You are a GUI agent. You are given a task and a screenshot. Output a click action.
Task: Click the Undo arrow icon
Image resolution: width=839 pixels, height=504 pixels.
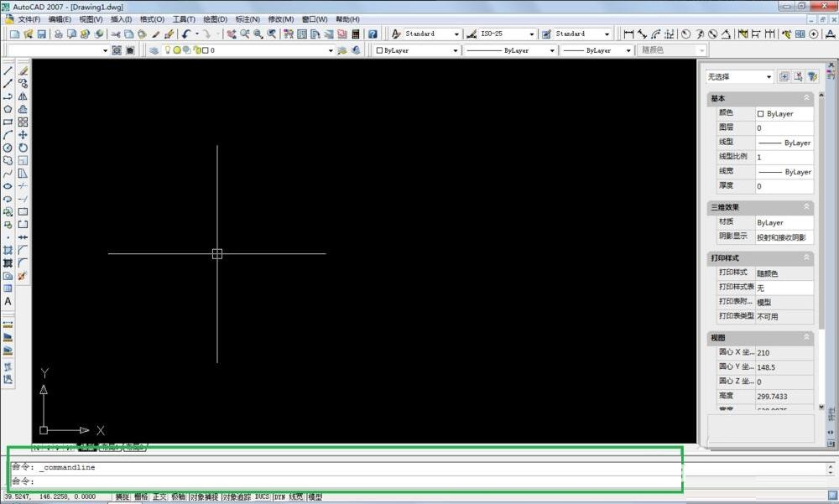point(185,34)
